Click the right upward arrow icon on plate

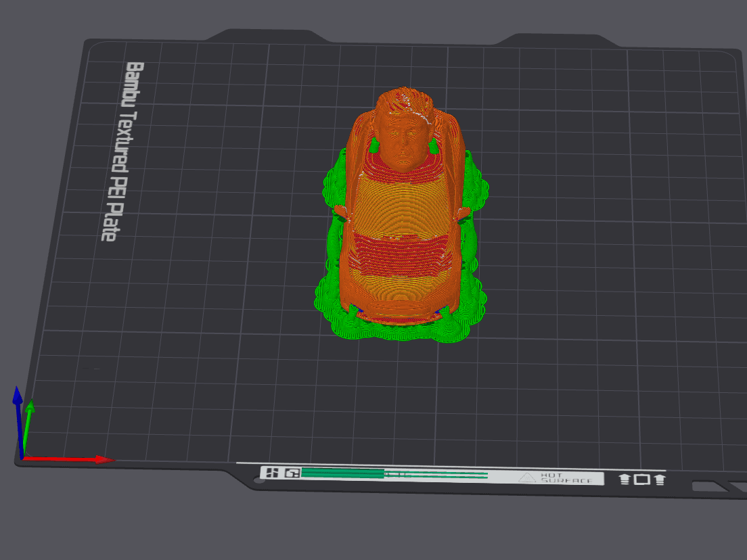pos(660,480)
